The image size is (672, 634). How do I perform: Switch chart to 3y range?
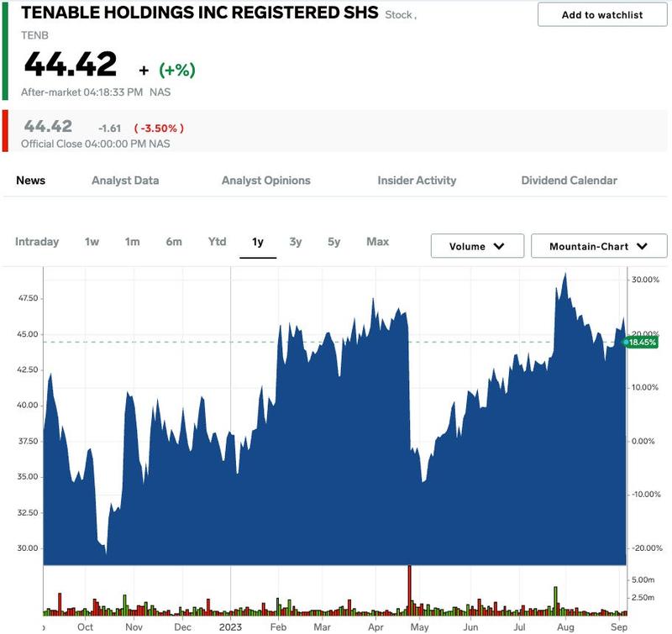[296, 242]
